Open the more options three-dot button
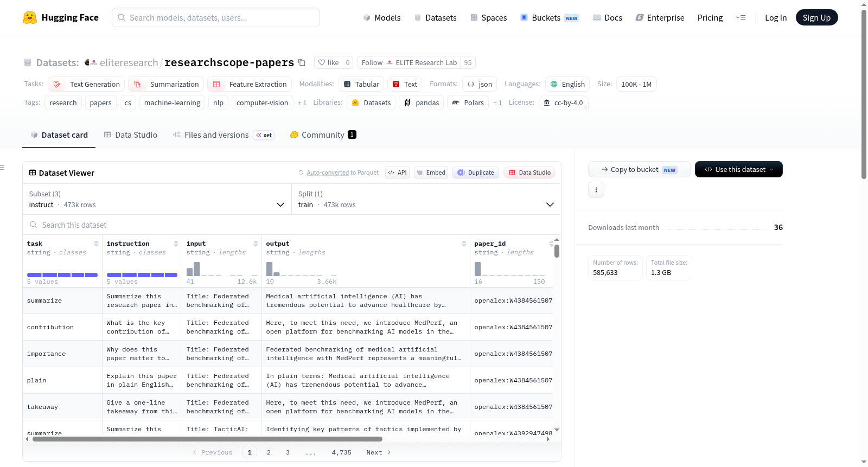This screenshot has height=467, width=868. tap(596, 190)
